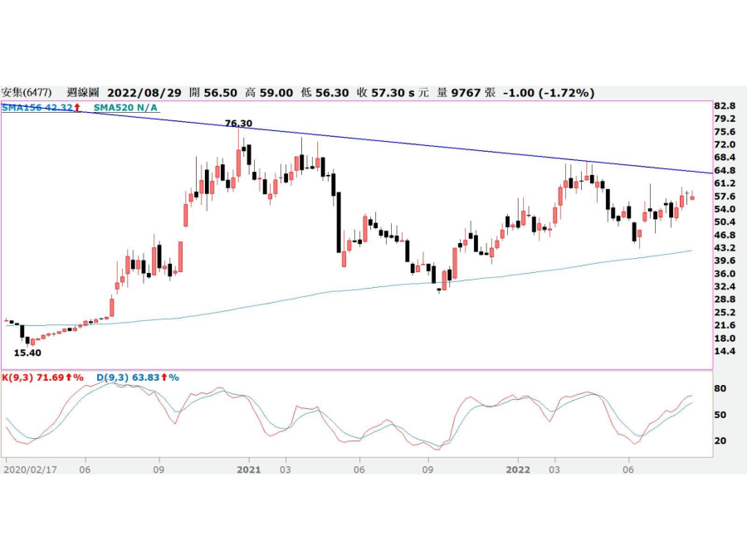Viewport: 747px width, 560px height.
Task: Click the 20 level on KD axis
Action: click(x=721, y=441)
